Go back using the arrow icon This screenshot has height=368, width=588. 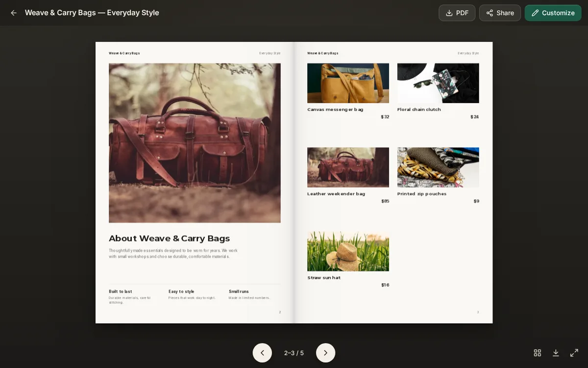(x=14, y=13)
